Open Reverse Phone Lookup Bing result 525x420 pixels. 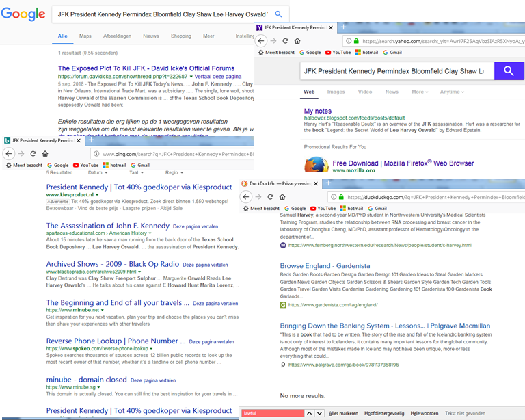click(116, 341)
